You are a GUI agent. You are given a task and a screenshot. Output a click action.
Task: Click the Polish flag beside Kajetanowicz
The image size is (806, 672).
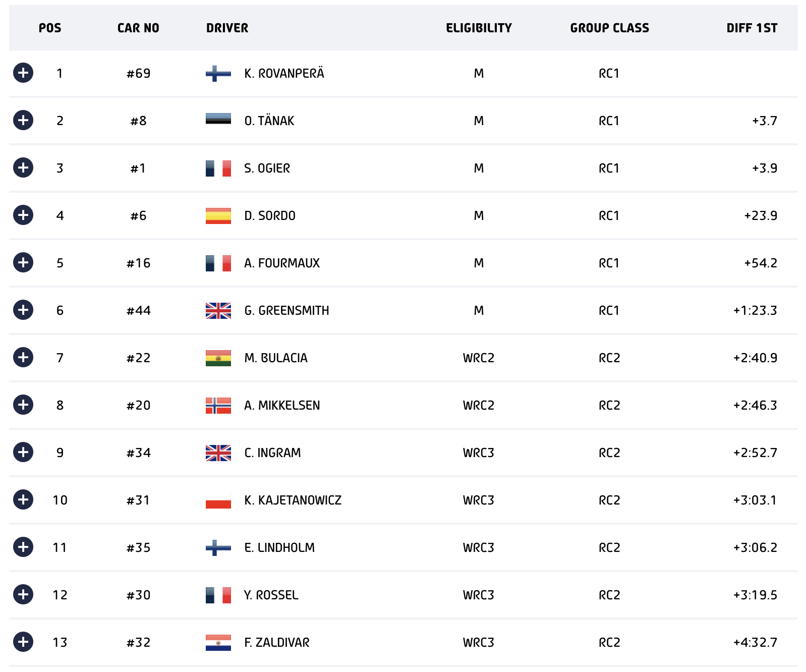(218, 500)
